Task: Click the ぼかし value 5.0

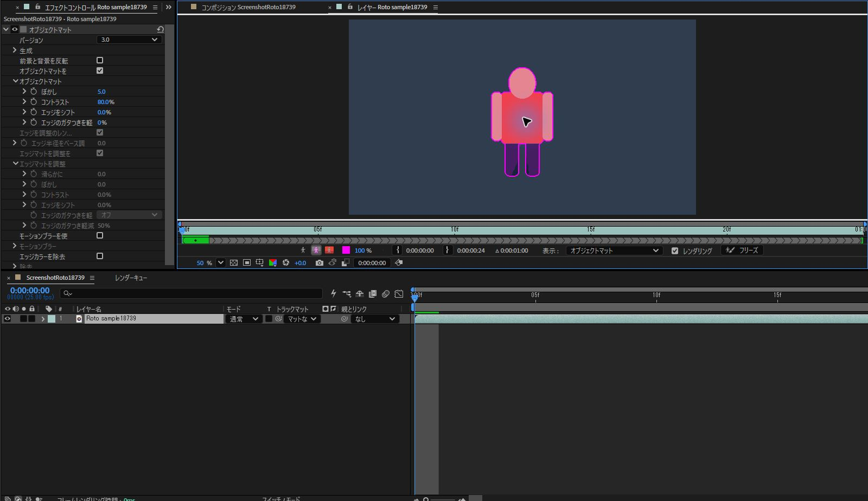Action: point(101,92)
